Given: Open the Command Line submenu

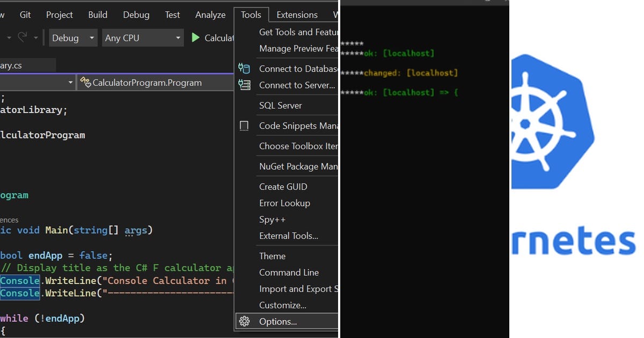Looking at the screenshot, I should 287,273.
